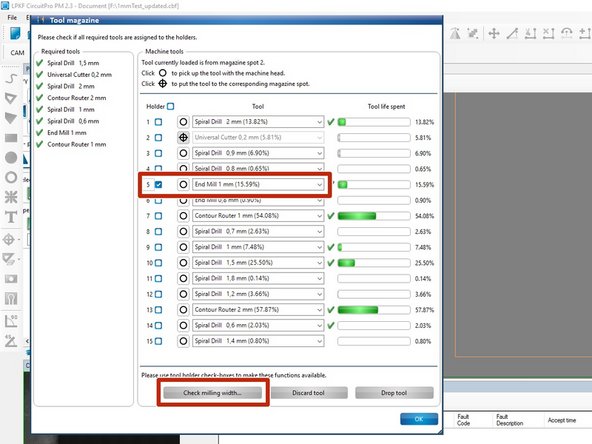Pick up tool from holder 11
This screenshot has height=444, width=592.
click(183, 279)
